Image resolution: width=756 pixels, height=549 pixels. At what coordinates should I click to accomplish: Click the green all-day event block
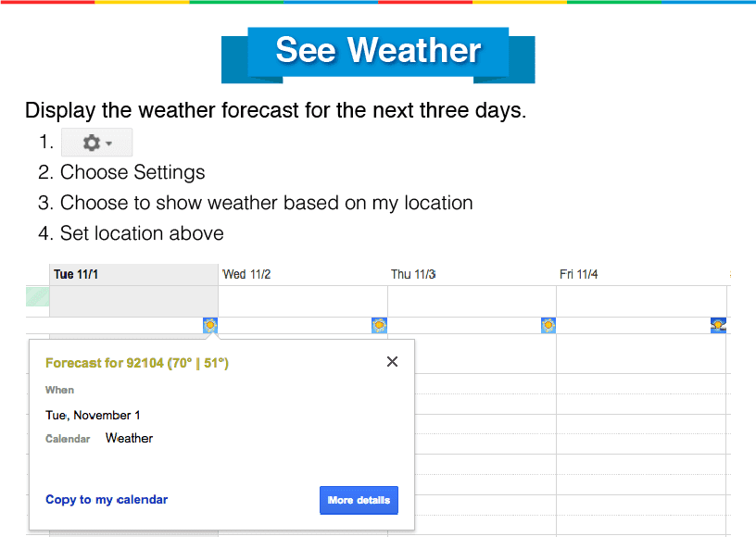coord(38,296)
